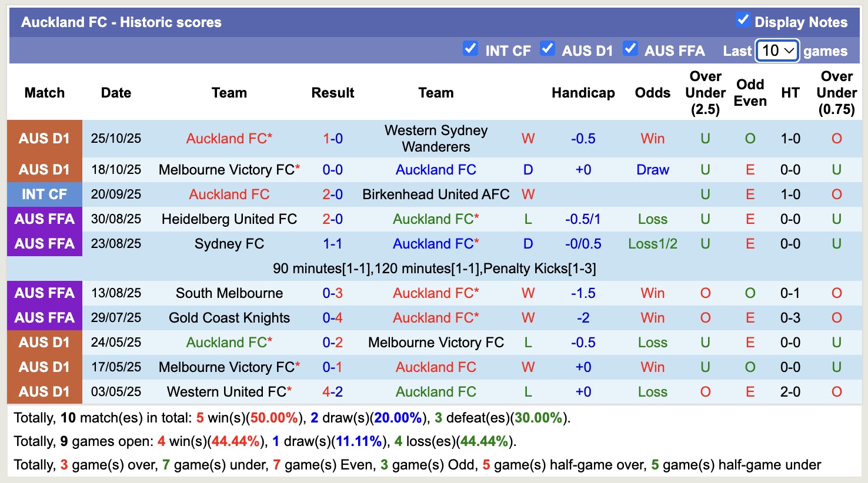Viewport: 868px width, 483px height.
Task: Uncheck the INT CF filter
Action: click(x=470, y=49)
